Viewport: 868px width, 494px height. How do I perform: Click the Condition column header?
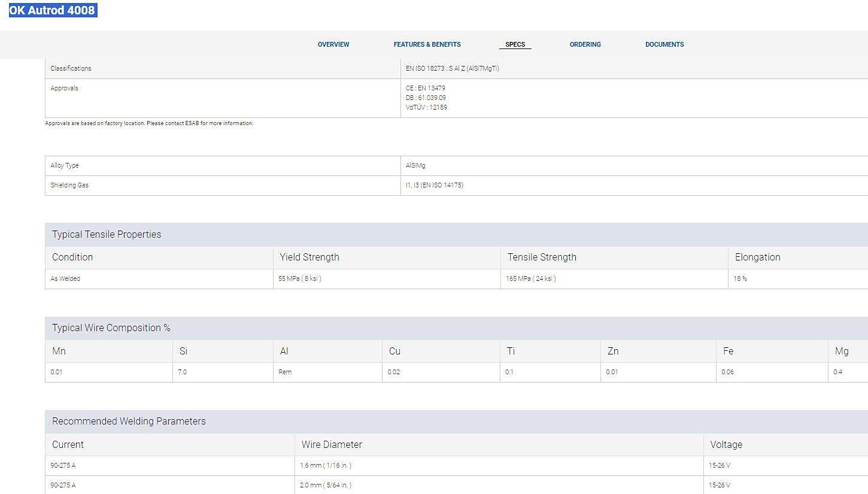(72, 257)
